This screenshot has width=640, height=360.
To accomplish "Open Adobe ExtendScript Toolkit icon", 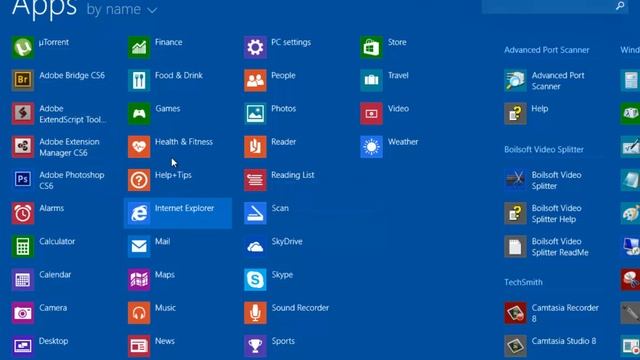I will (22, 113).
